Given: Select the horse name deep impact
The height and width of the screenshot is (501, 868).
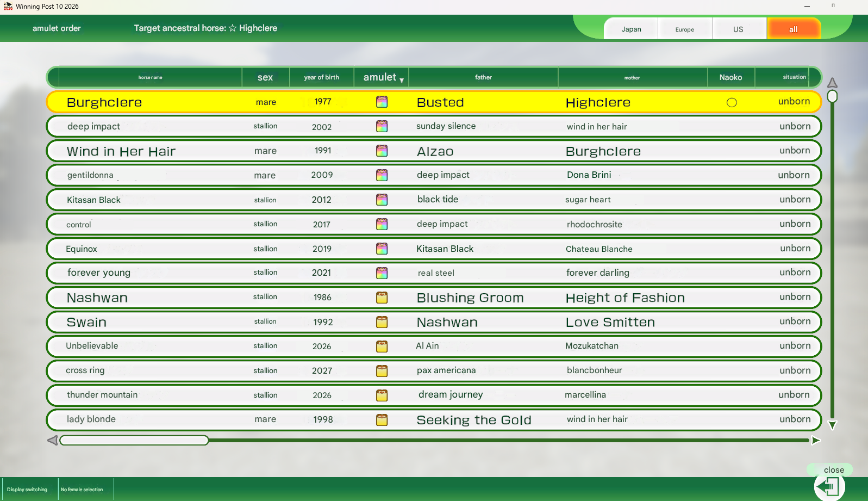Looking at the screenshot, I should tap(93, 126).
